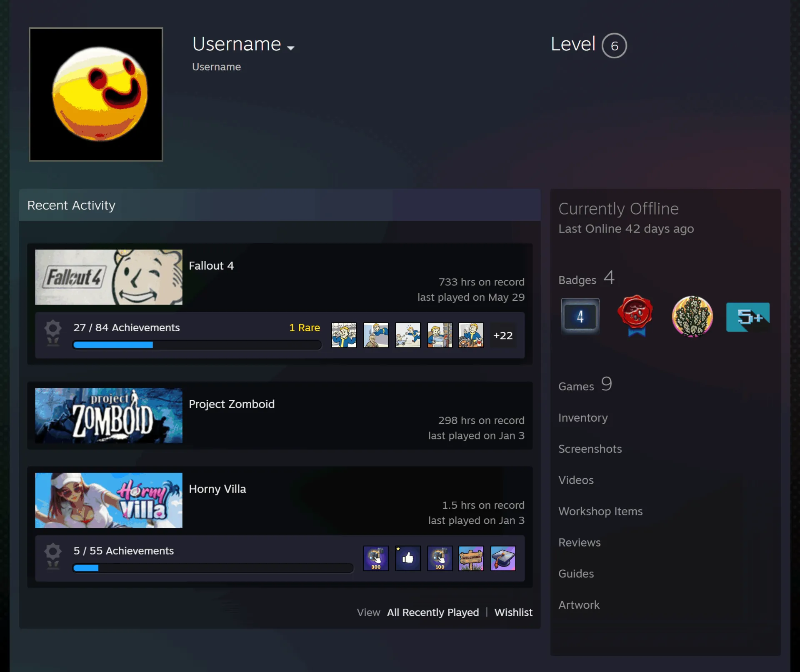Image resolution: width=800 pixels, height=672 pixels.
Task: Open the Artwork link
Action: pos(579,605)
